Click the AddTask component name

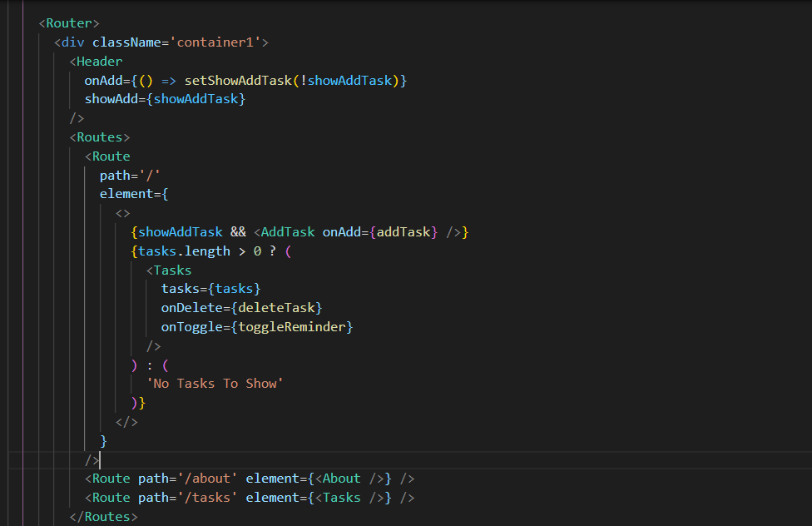click(288, 232)
